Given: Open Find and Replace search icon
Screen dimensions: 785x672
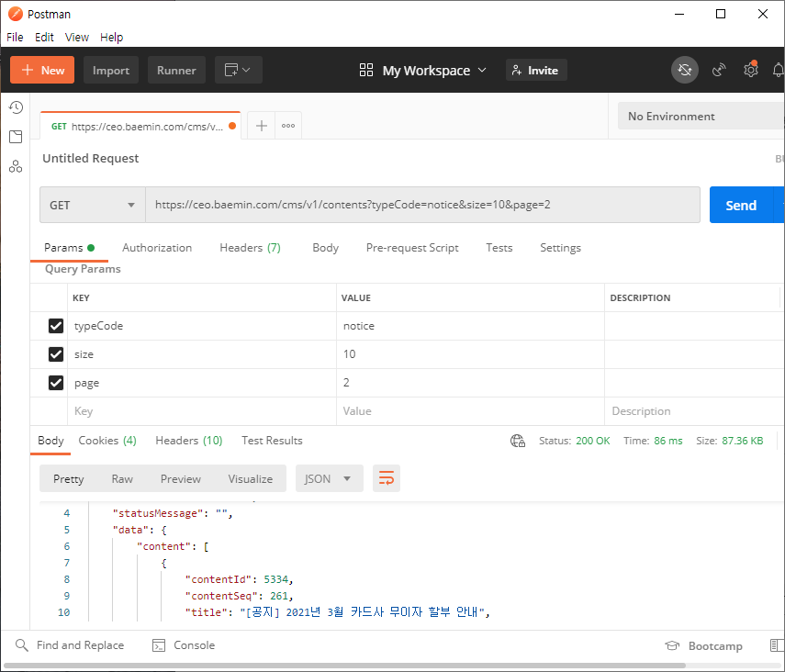Looking at the screenshot, I should 21,645.
